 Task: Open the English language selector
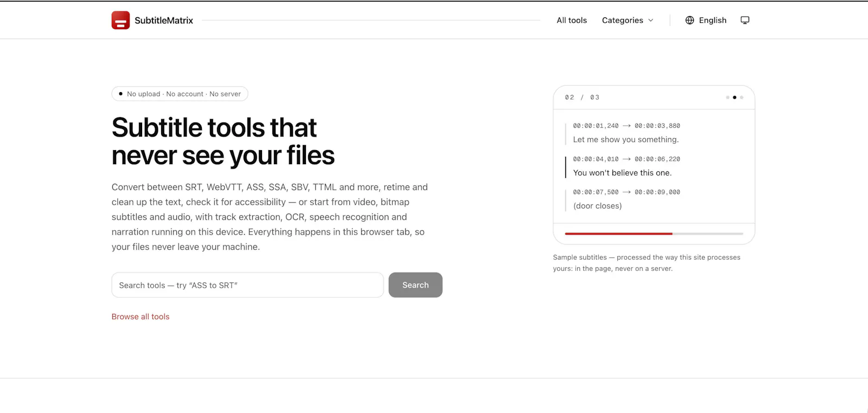706,20
